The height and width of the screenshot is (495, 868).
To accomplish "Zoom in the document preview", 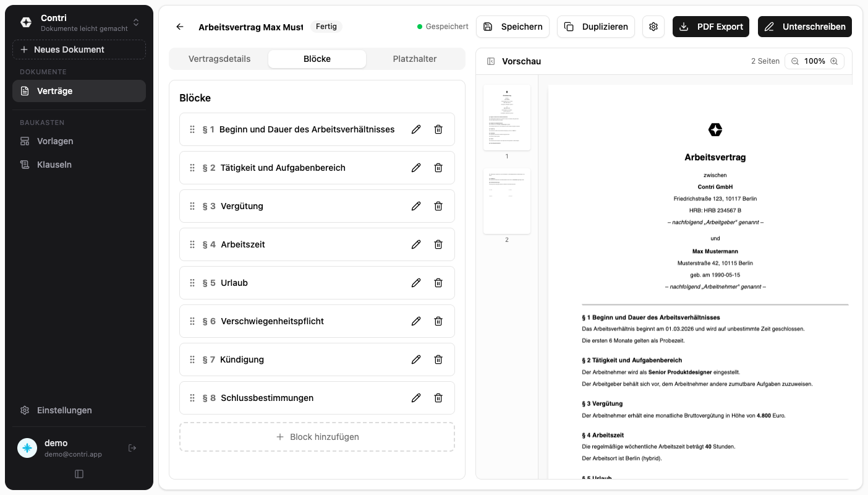I will click(834, 61).
